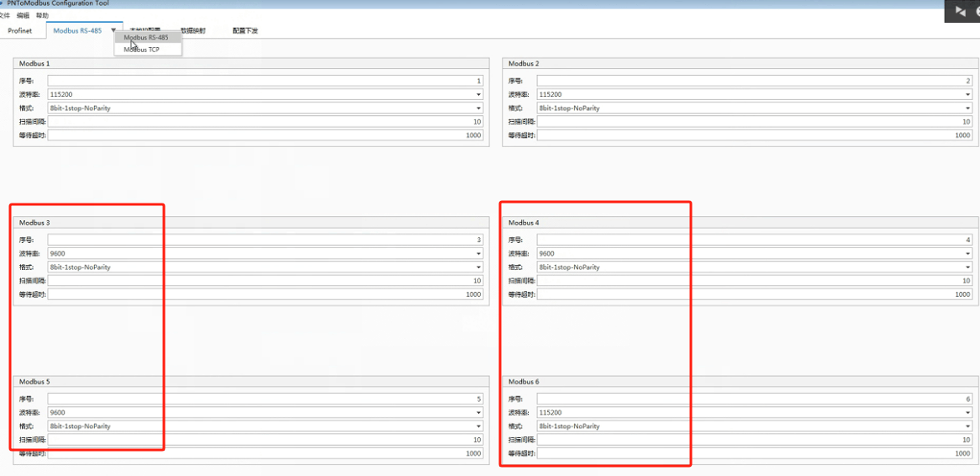980x476 pixels.
Task: Focus the Modbus 4 扫描间隔 field
Action: [754, 281]
